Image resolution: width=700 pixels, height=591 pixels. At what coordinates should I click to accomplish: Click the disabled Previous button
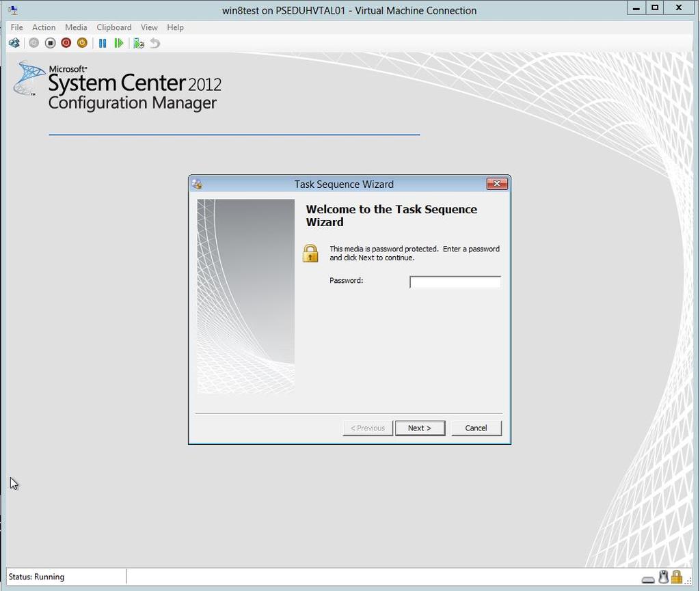pyautogui.click(x=368, y=428)
